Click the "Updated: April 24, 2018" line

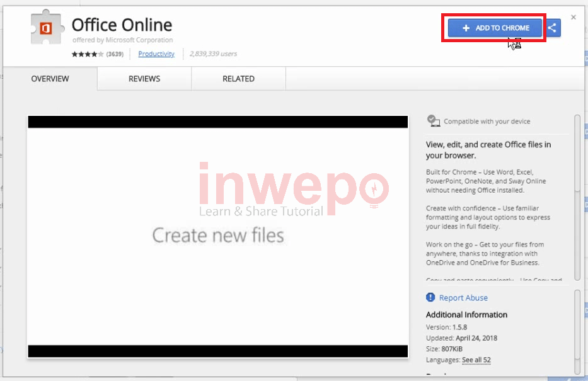(x=461, y=338)
